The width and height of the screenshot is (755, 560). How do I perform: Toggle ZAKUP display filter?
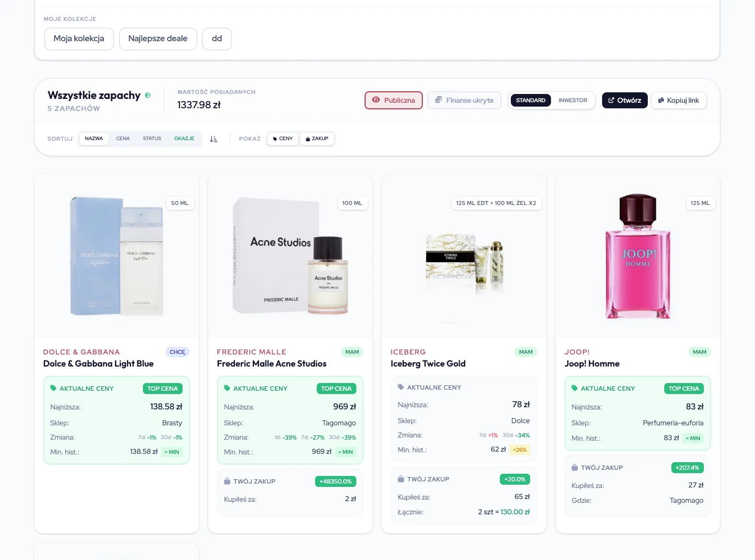[x=317, y=138]
